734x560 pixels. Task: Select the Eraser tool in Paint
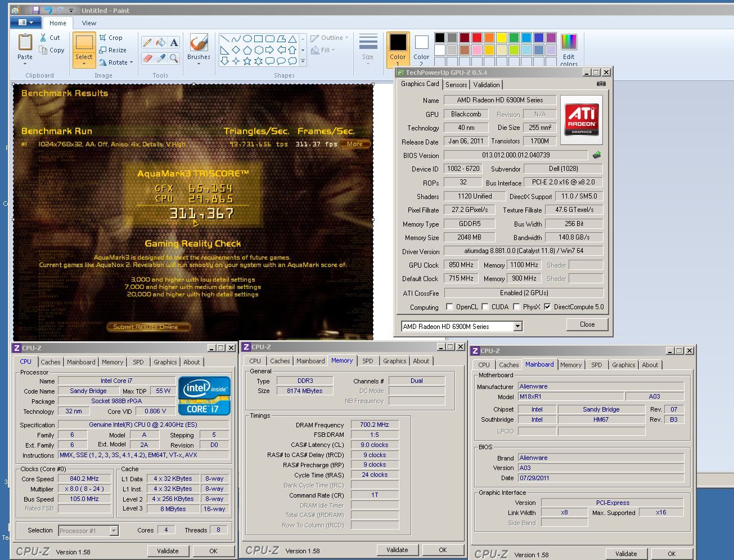(x=147, y=58)
